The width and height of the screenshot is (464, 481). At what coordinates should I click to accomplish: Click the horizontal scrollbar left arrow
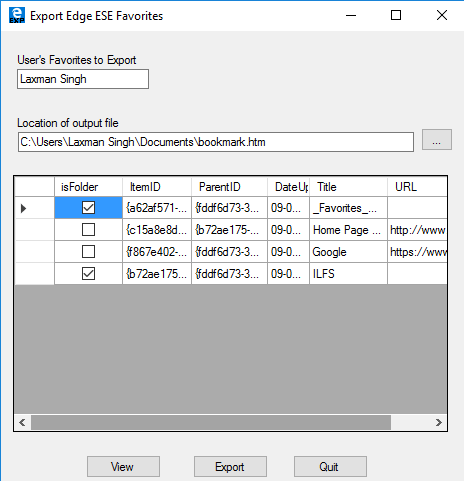click(22, 422)
